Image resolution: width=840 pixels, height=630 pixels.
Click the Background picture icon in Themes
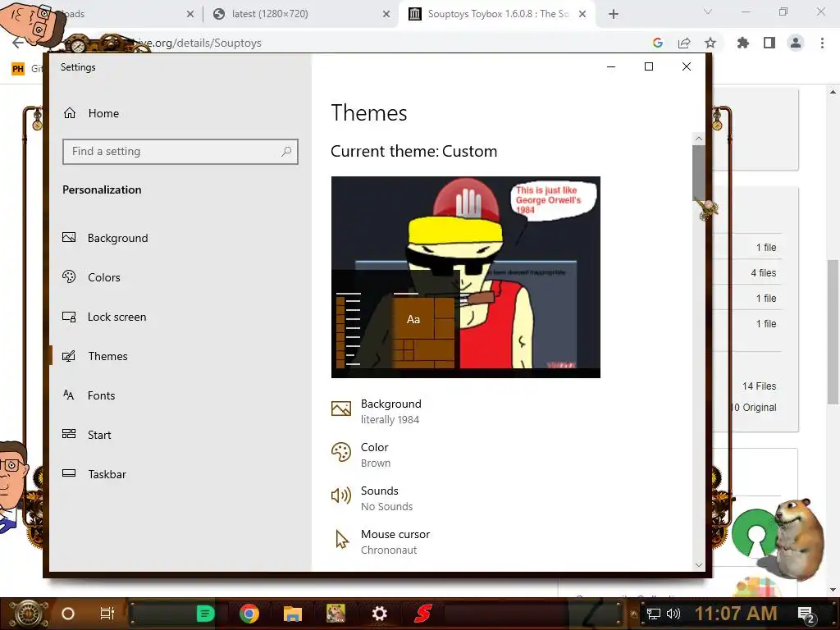(x=341, y=409)
